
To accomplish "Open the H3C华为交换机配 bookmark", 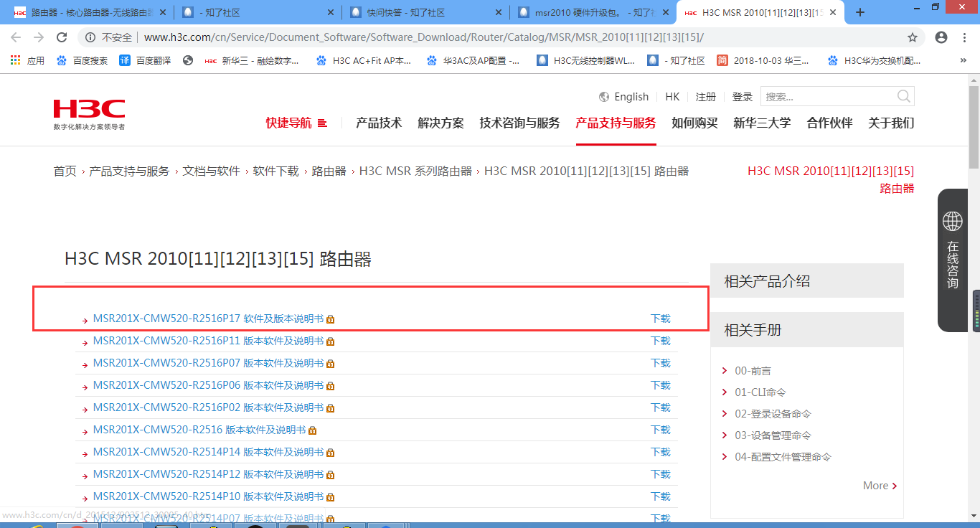I will click(874, 61).
